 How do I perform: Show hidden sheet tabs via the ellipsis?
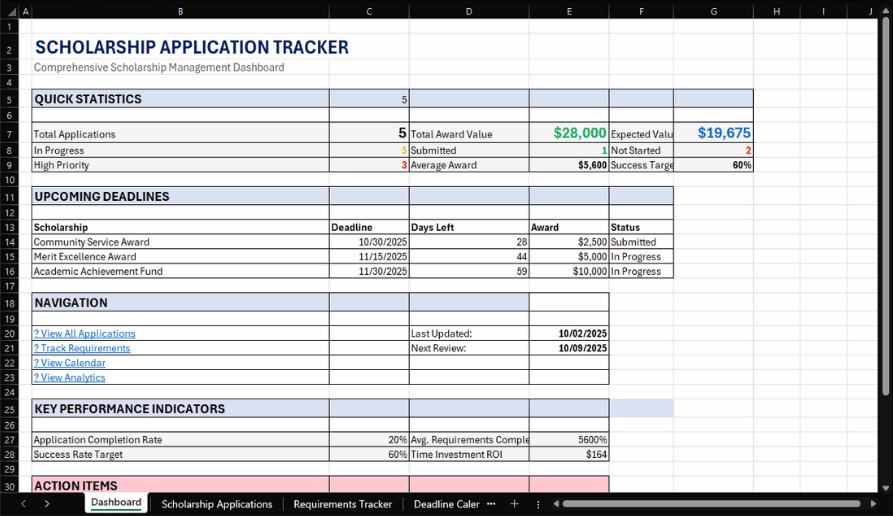point(491,504)
